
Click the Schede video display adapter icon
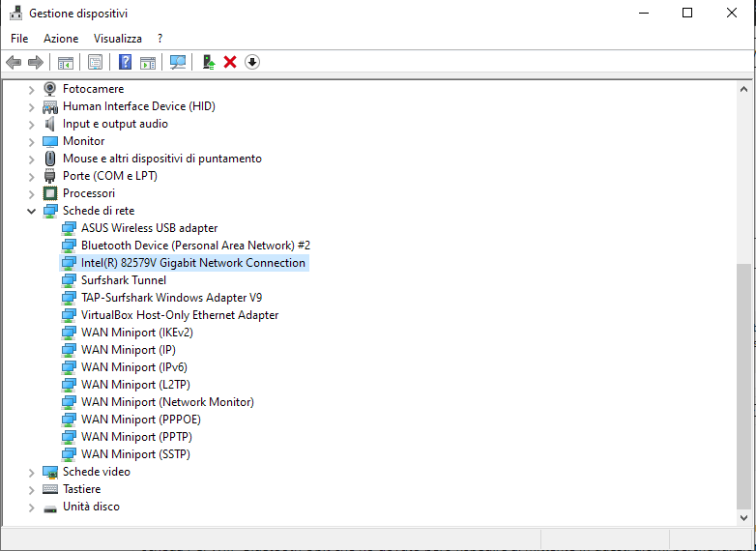click(x=50, y=472)
